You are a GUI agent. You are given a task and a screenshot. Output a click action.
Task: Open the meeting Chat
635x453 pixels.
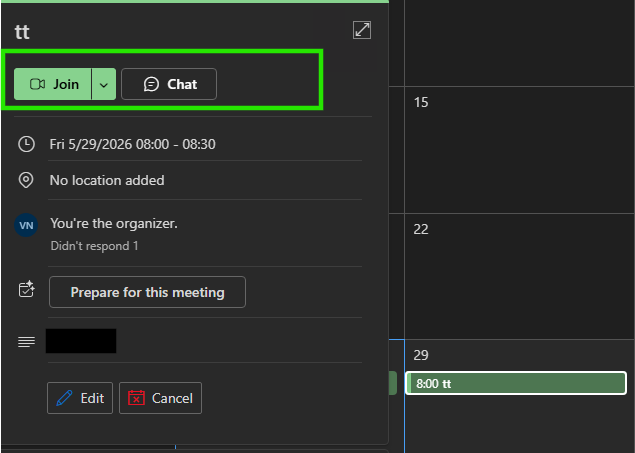(169, 84)
